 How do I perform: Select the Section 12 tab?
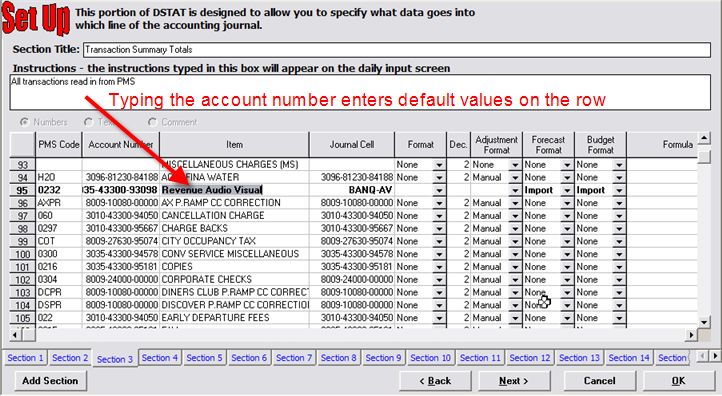pyautogui.click(x=530, y=358)
